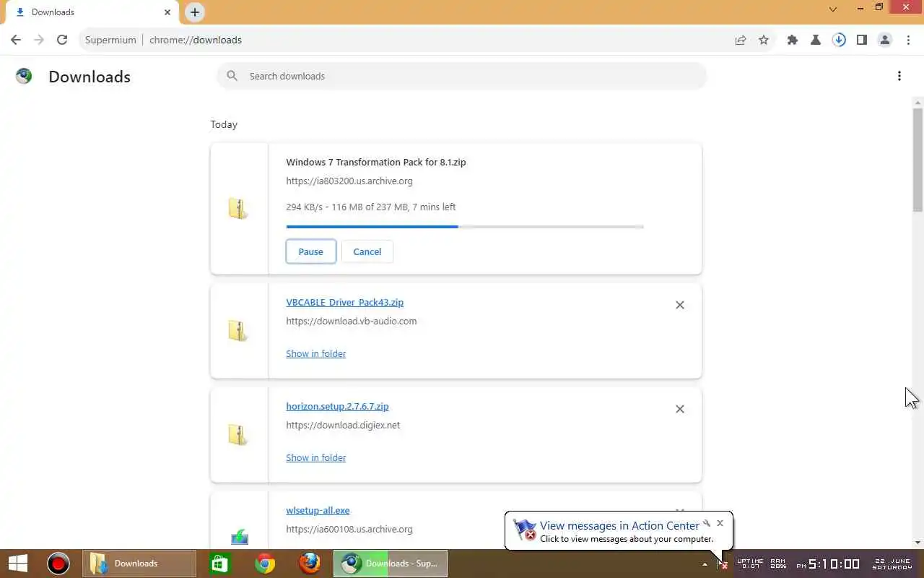Open the browser three-dot menu
924x578 pixels.
908,40
